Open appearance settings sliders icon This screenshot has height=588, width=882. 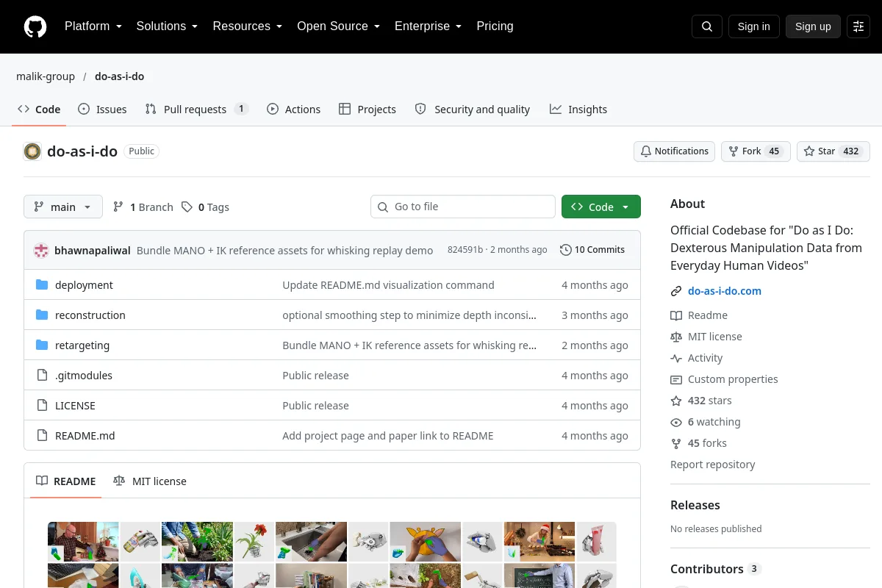click(x=858, y=26)
